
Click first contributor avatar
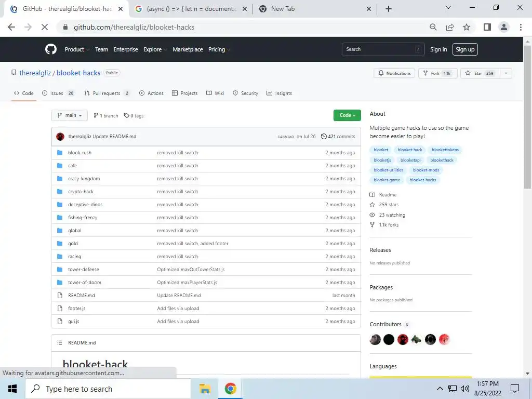[x=375, y=339]
